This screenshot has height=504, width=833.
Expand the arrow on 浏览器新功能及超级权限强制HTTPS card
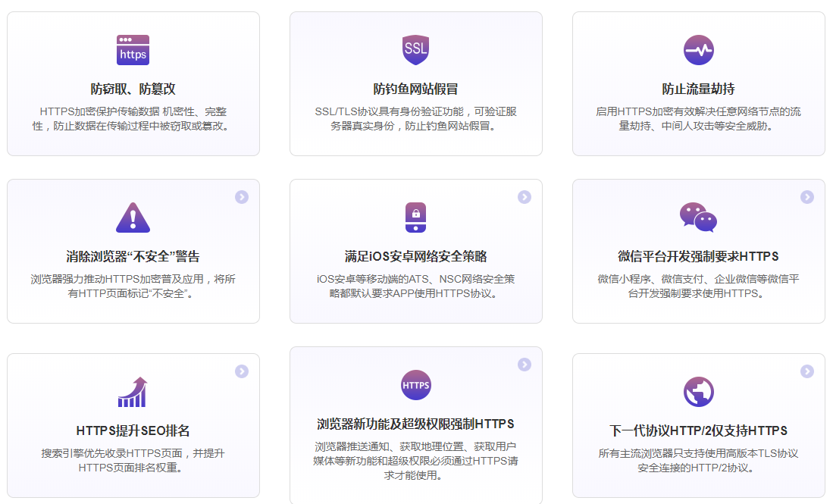point(524,365)
